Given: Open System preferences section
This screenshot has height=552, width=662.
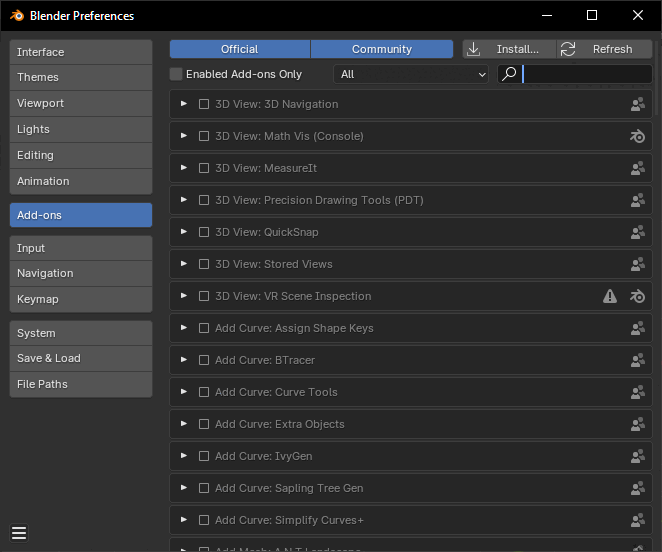Looking at the screenshot, I should [81, 333].
